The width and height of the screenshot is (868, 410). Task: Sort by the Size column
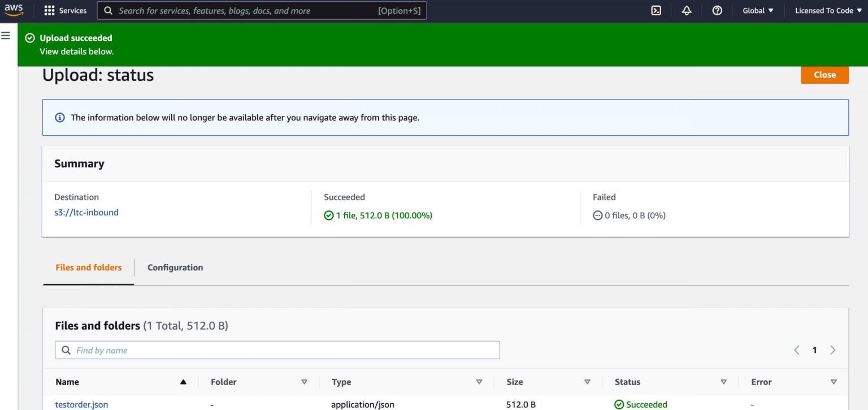point(587,382)
